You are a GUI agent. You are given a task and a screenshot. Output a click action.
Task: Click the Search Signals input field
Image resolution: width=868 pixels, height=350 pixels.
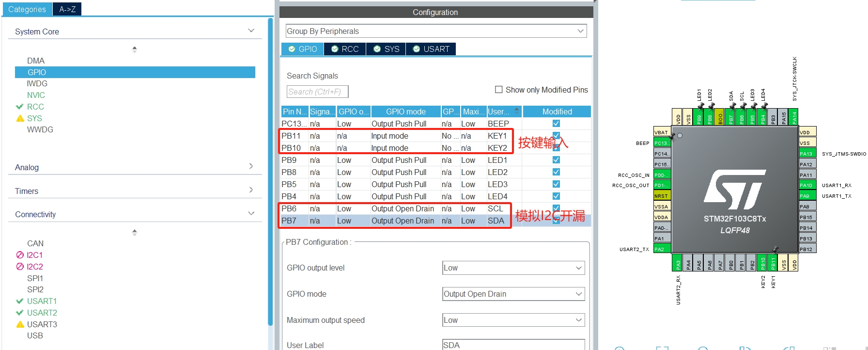[x=317, y=92]
